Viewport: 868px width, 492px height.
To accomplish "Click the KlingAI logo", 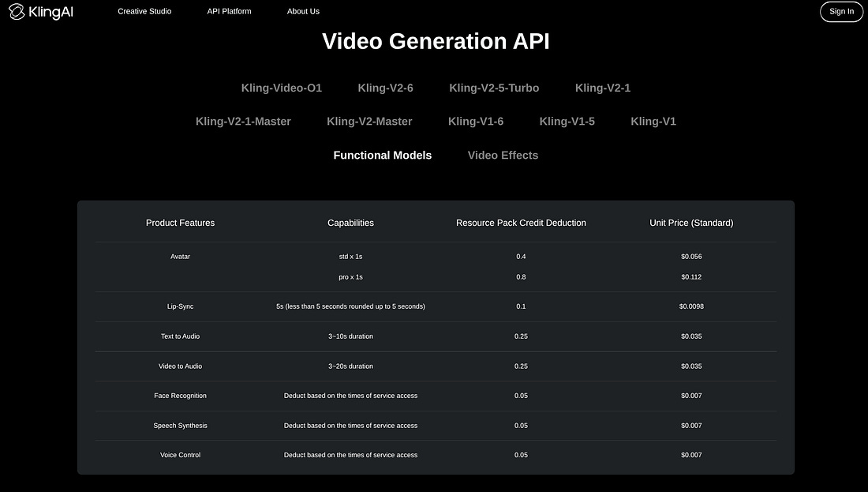I will [40, 12].
